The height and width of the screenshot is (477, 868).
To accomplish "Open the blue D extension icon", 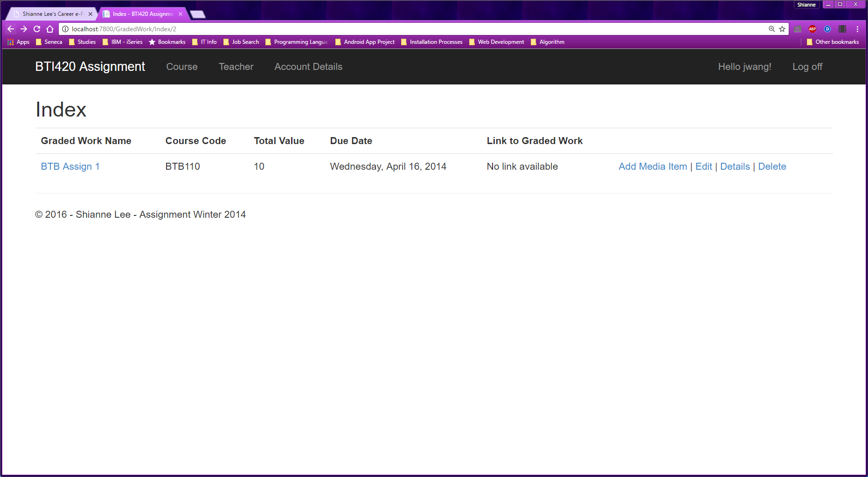I will (827, 29).
